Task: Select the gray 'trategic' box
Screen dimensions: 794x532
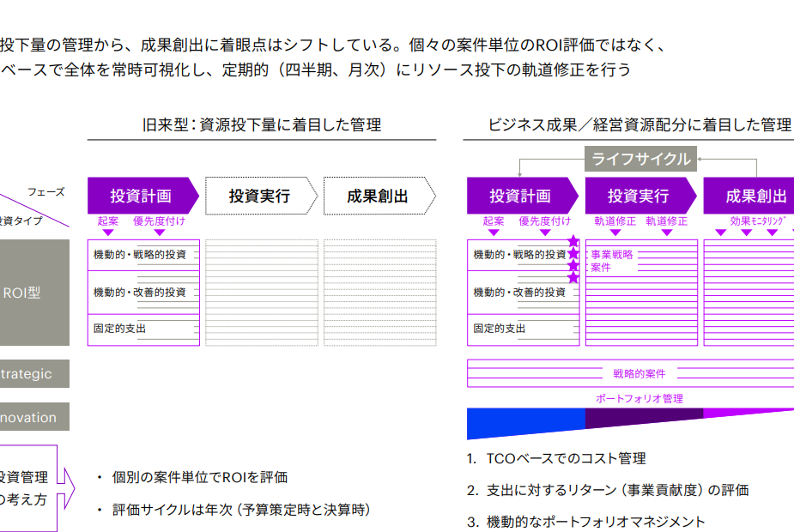Action: click(x=34, y=373)
